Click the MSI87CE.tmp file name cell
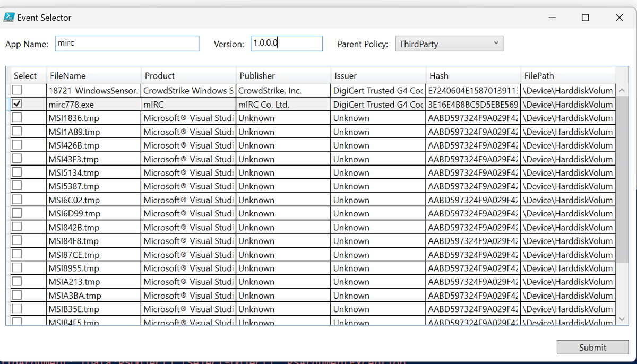The width and height of the screenshot is (637, 364). click(x=93, y=255)
